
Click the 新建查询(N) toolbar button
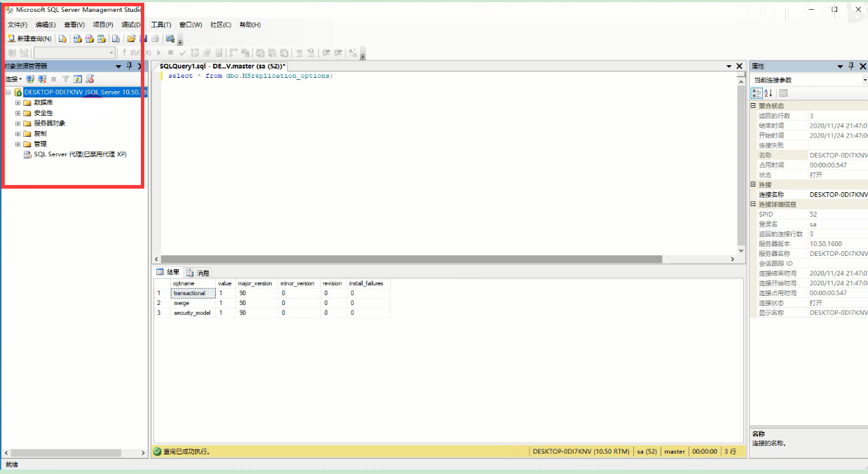pyautogui.click(x=29, y=39)
